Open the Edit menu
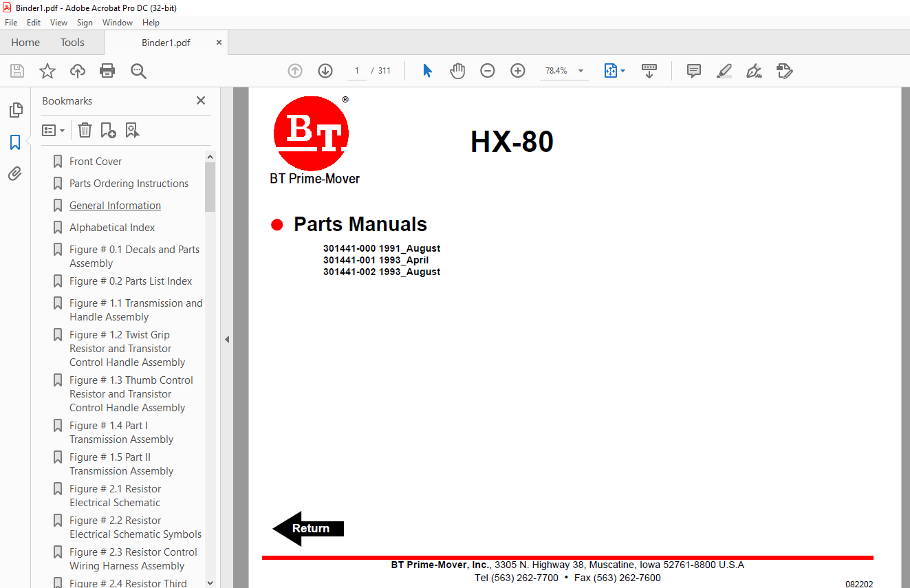Screen dimensions: 910x588 pyautogui.click(x=34, y=23)
